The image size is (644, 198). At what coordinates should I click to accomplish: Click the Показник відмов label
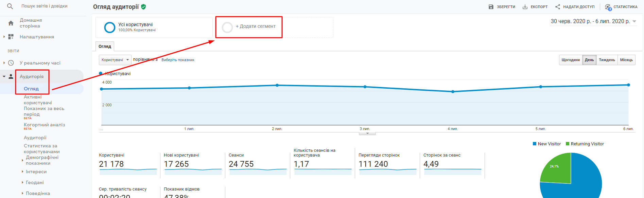[x=182, y=189]
